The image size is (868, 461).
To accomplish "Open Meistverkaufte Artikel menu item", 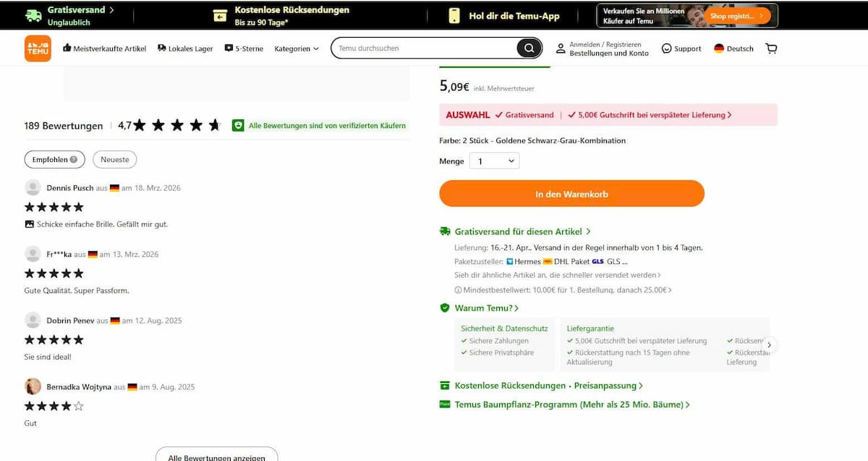I will tap(104, 48).
